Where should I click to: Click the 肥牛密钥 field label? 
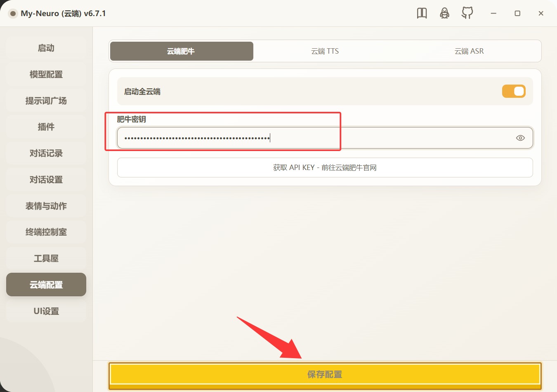tap(132, 119)
